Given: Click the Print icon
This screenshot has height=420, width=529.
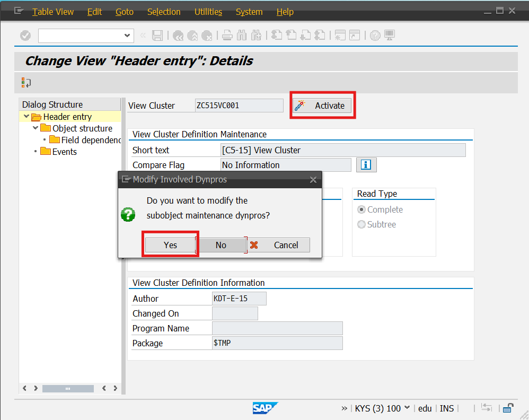Looking at the screenshot, I should 227,36.
